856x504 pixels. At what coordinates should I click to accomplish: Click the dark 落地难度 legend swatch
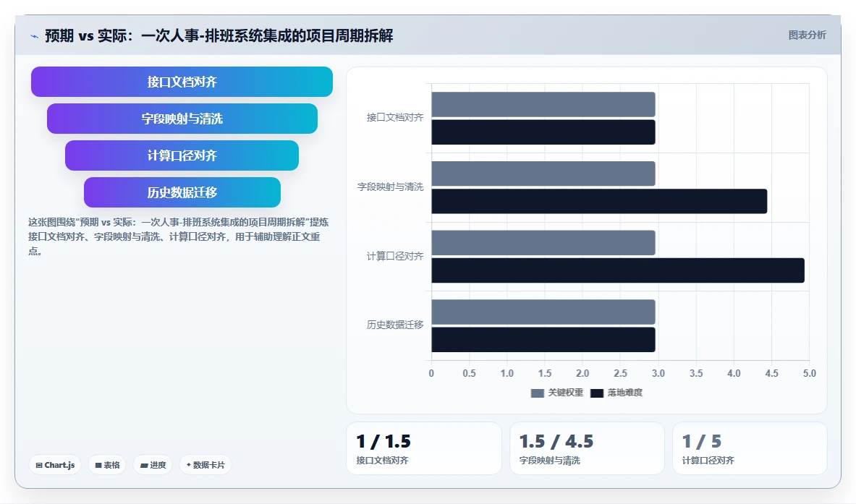(x=597, y=393)
